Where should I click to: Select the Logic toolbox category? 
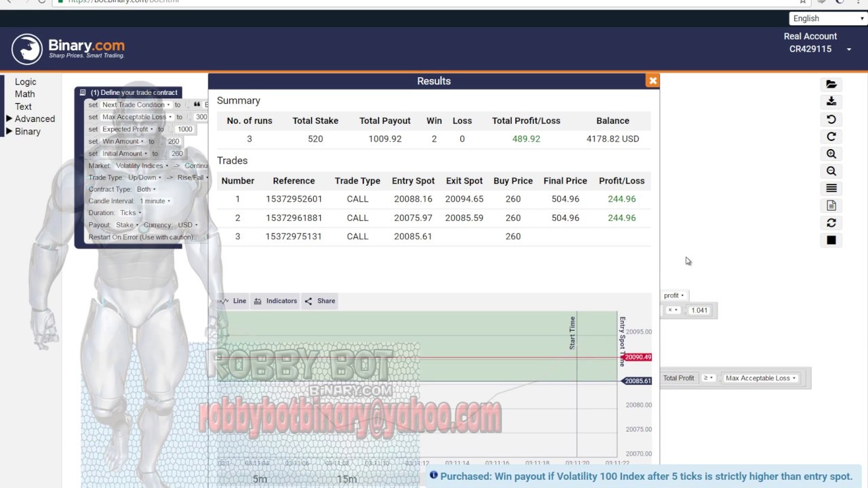(26, 82)
